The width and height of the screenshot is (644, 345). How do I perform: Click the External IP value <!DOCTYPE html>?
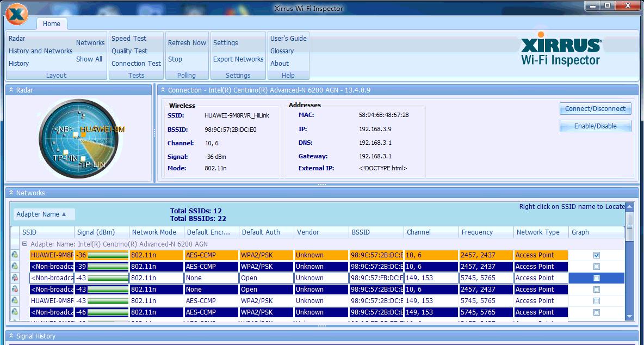383,168
